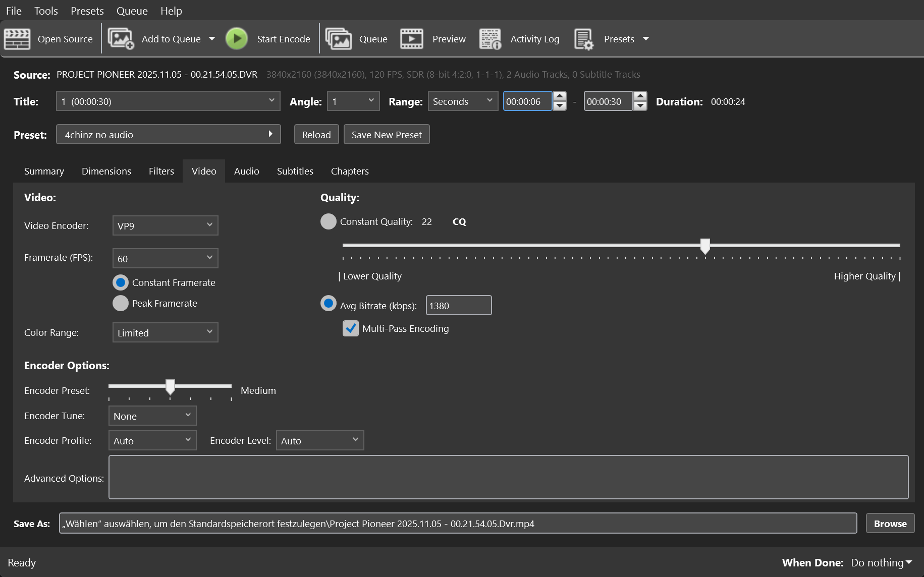The image size is (924, 577).
Task: Select the Peak Framerate radio button
Action: click(121, 303)
